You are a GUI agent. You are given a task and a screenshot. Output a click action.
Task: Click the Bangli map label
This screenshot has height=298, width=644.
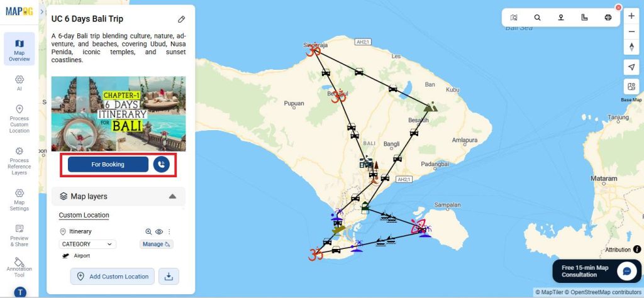[391, 144]
